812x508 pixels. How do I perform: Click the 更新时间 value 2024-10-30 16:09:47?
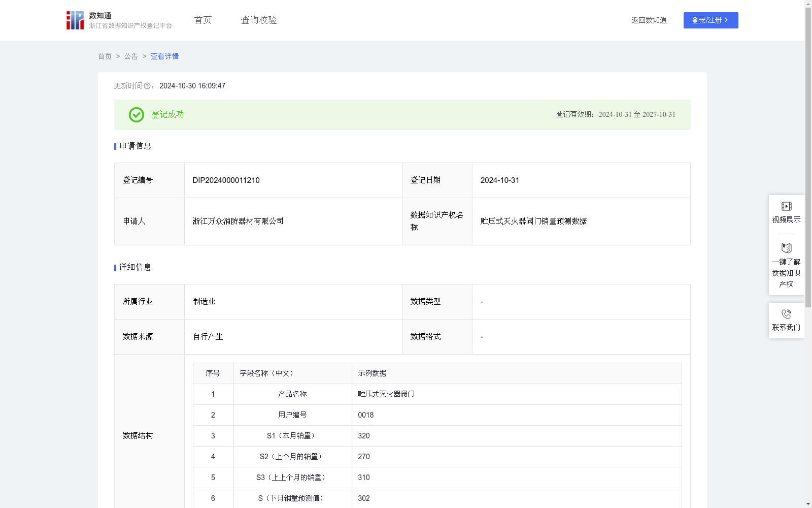tap(192, 86)
